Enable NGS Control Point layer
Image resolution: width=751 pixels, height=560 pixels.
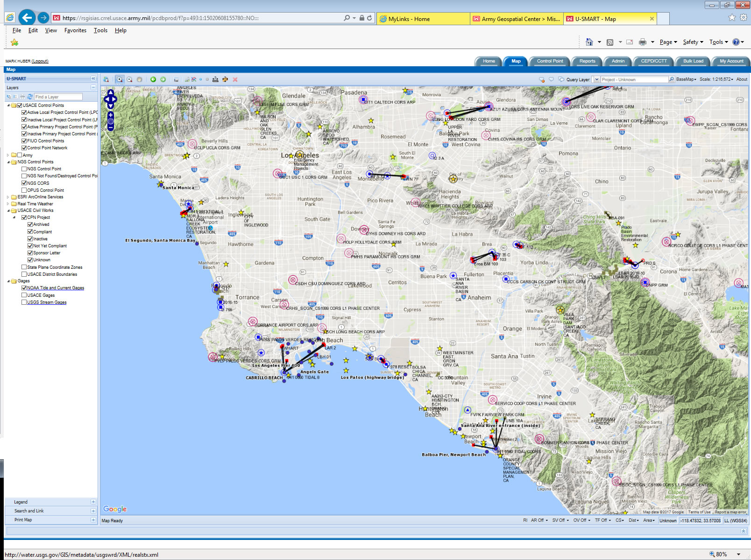(24, 169)
